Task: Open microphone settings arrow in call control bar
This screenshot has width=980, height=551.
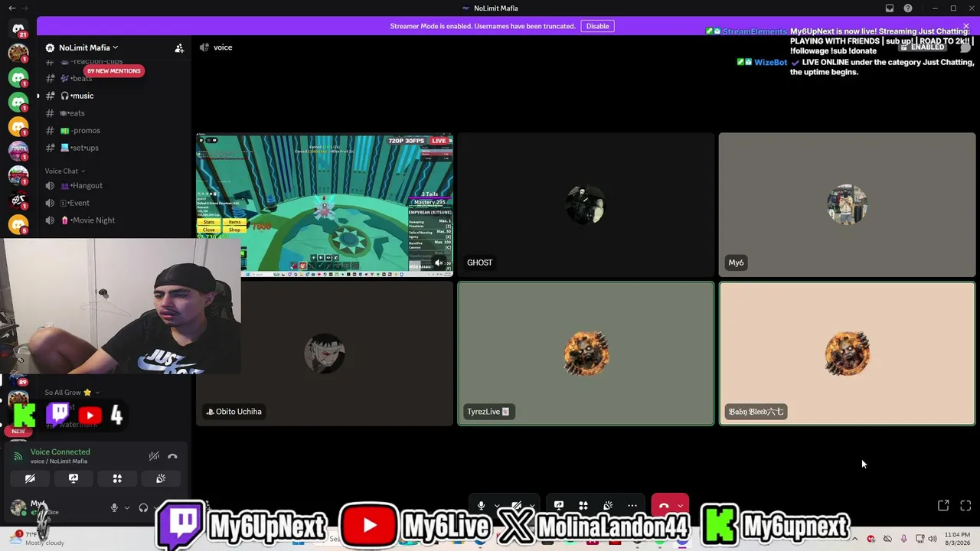Action: point(497,506)
